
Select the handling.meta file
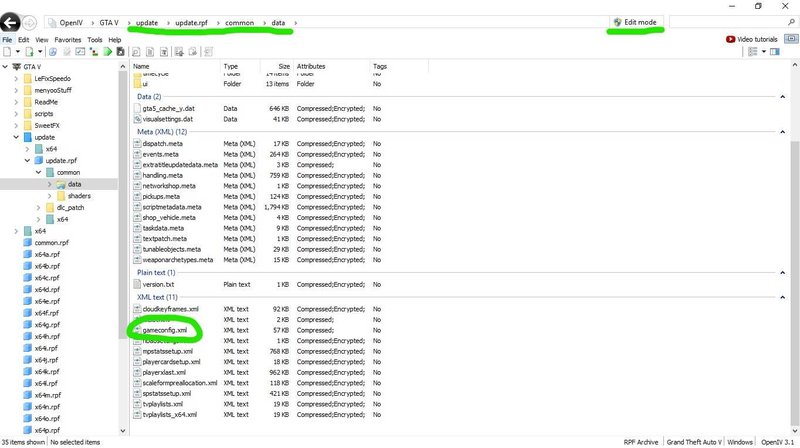click(x=162, y=176)
